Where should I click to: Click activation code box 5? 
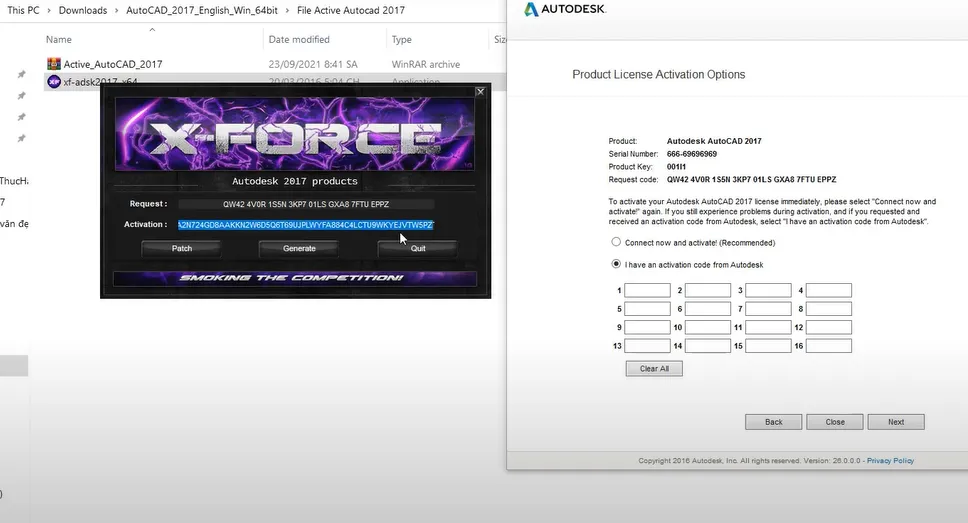point(647,309)
